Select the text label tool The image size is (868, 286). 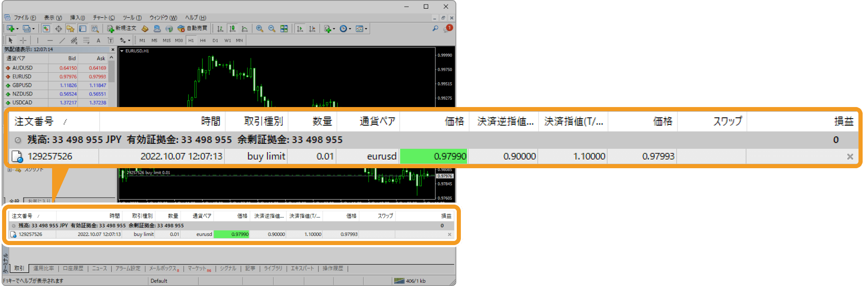point(110,40)
